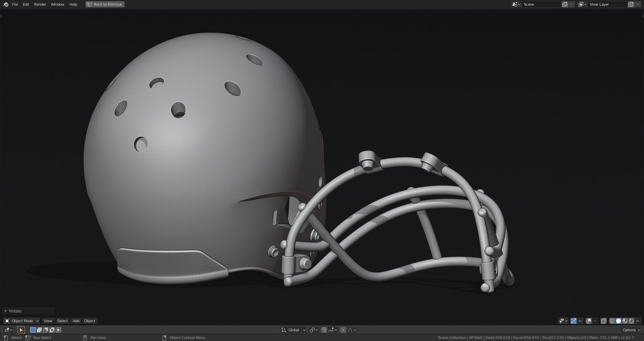This screenshot has height=341, width=644.
Task: Toggle viewport overlays
Action: pyautogui.click(x=589, y=321)
